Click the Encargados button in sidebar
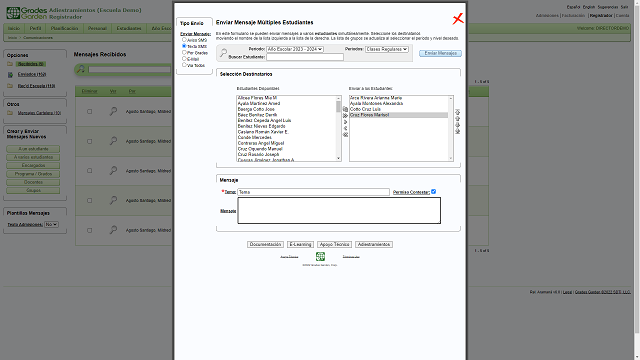Image resolution: width=640 pixels, height=360 pixels. tap(33, 165)
